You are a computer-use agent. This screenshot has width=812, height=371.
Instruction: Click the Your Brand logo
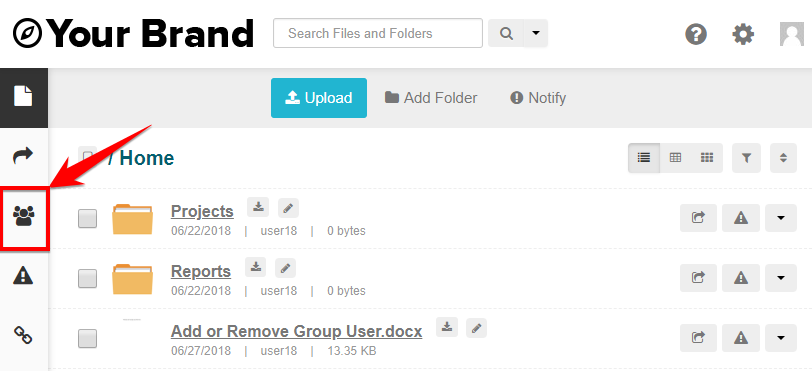click(x=134, y=34)
